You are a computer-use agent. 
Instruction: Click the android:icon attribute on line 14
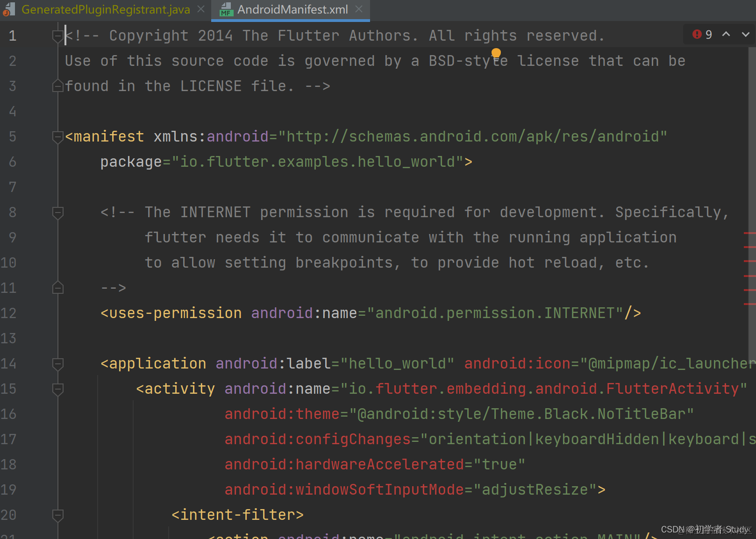(517, 363)
